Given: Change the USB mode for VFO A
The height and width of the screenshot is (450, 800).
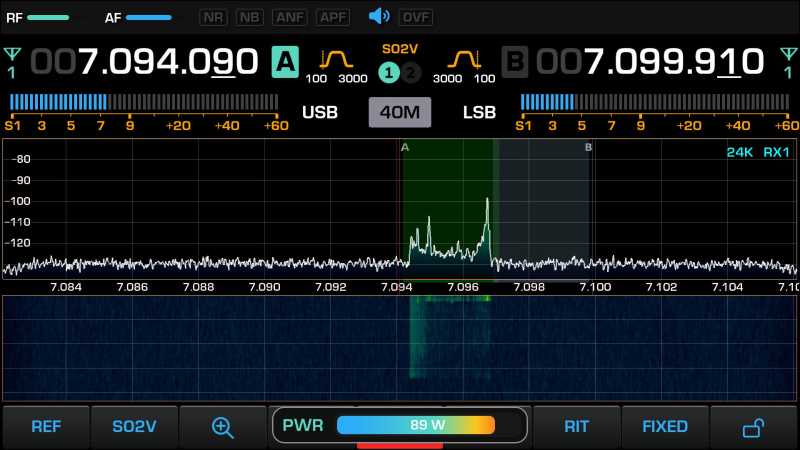Looking at the screenshot, I should tap(320, 112).
